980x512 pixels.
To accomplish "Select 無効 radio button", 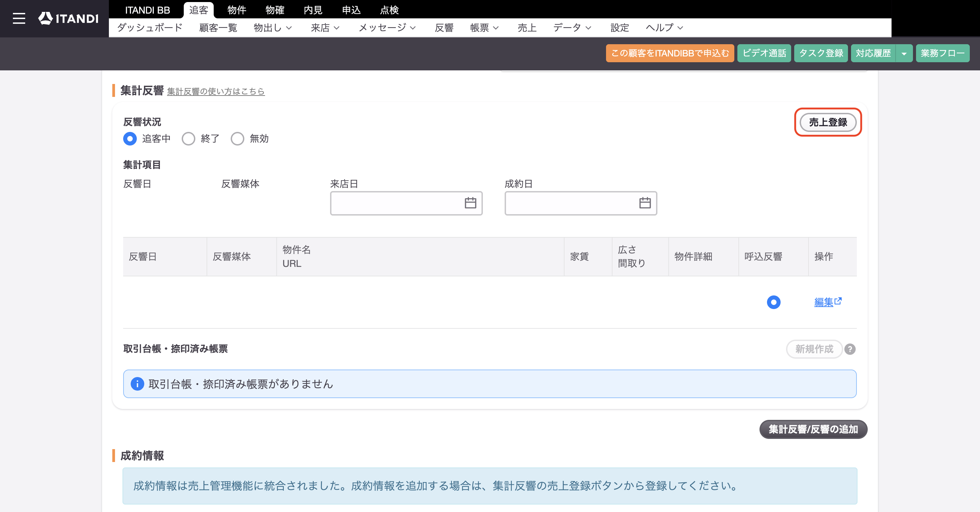I will pos(238,139).
